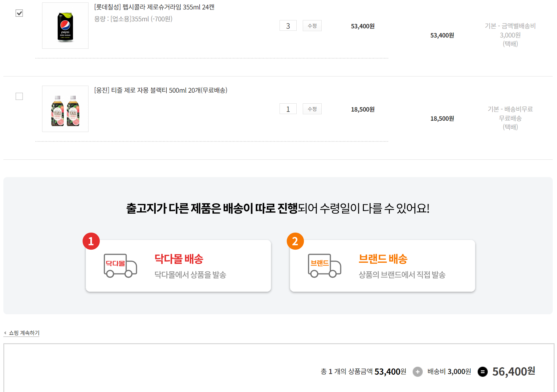Open the Pepsi Zero Sugar product thumbnail
The width and height of the screenshot is (557, 392).
pyautogui.click(x=65, y=26)
